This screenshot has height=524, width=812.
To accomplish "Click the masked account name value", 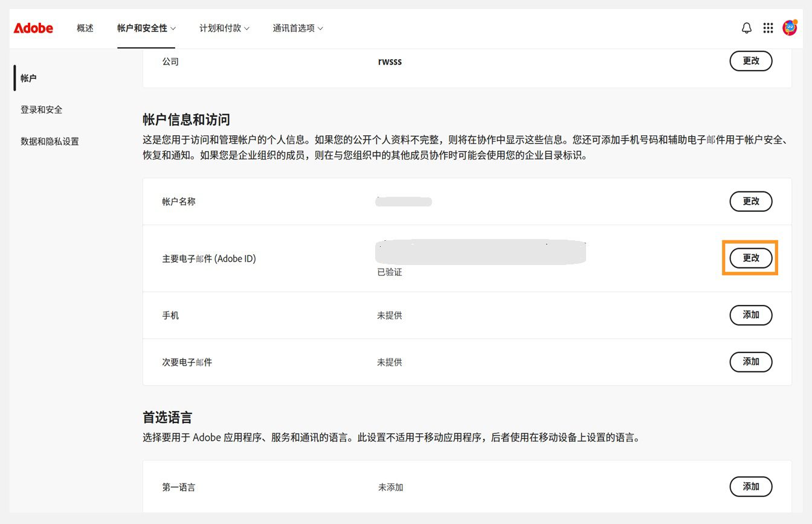I will point(404,201).
